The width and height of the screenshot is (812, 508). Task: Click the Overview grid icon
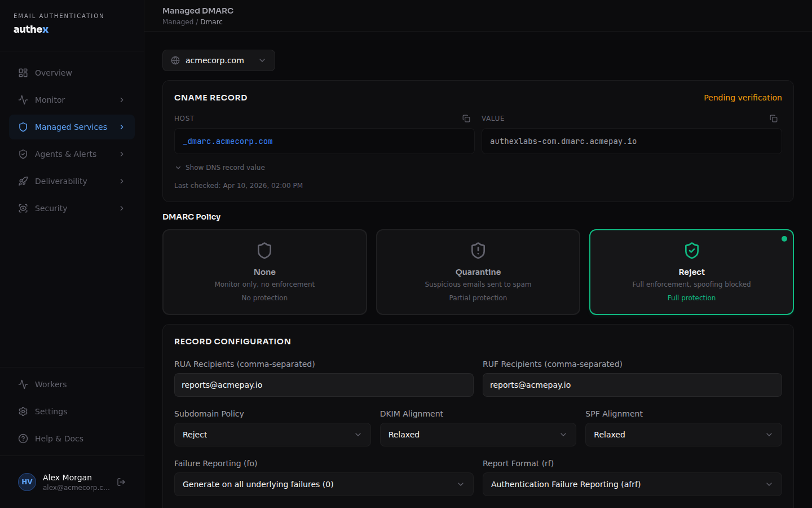coord(23,73)
